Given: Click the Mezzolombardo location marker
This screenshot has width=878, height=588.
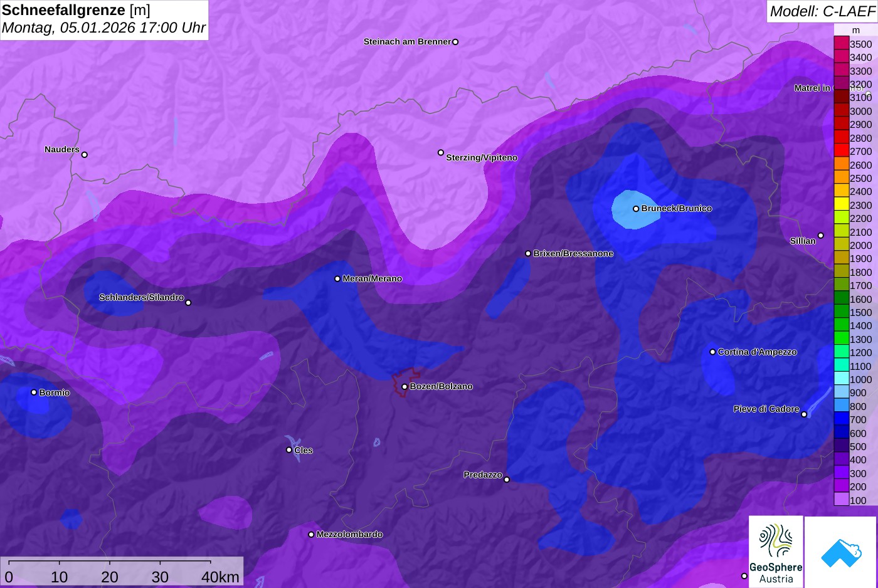Looking at the screenshot, I should pyautogui.click(x=311, y=535).
